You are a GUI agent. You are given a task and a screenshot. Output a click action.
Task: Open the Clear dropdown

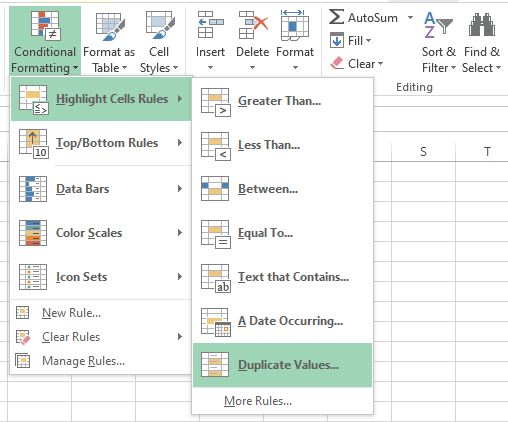coord(357,63)
